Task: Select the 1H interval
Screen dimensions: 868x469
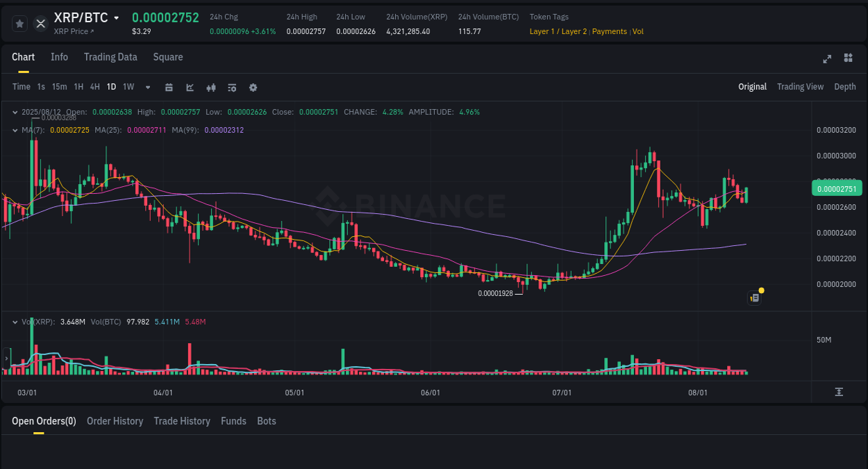Action: 78,87
